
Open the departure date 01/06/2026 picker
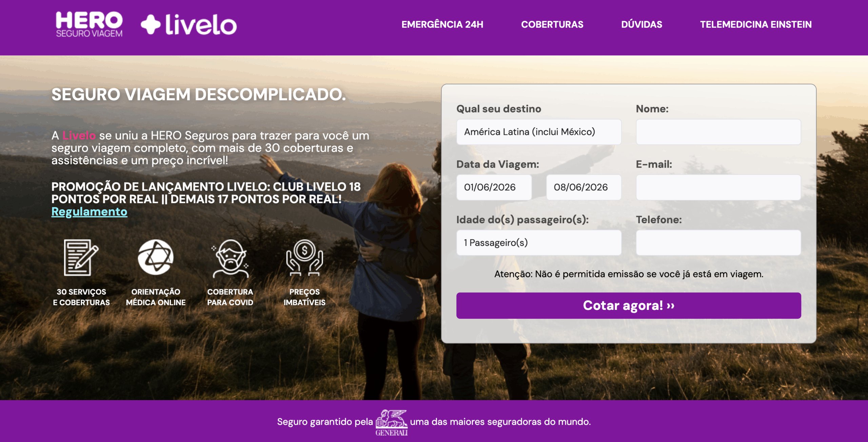(494, 187)
